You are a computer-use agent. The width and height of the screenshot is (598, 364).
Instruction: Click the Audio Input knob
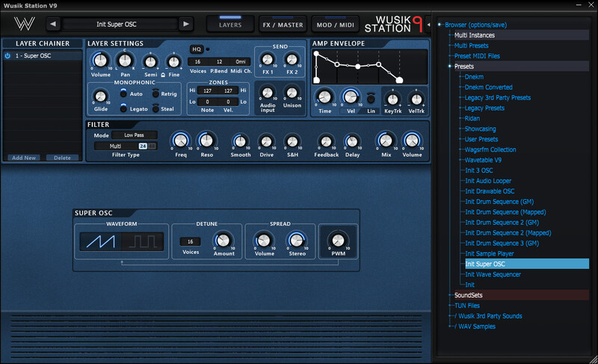pos(268,93)
